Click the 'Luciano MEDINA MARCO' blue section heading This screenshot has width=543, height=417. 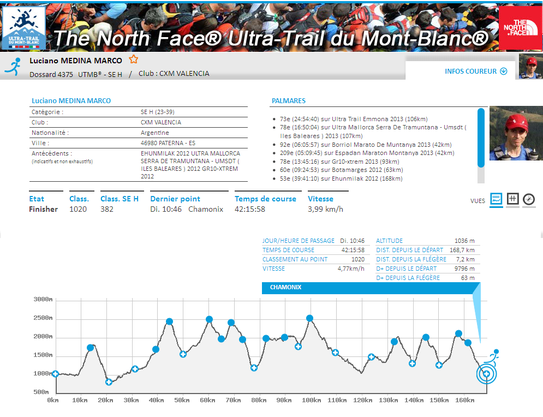[71, 101]
